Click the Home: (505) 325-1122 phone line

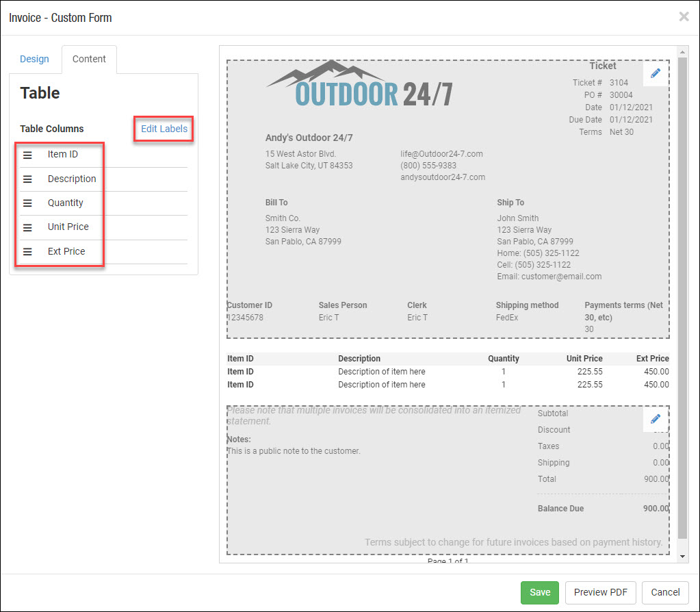pyautogui.click(x=538, y=253)
